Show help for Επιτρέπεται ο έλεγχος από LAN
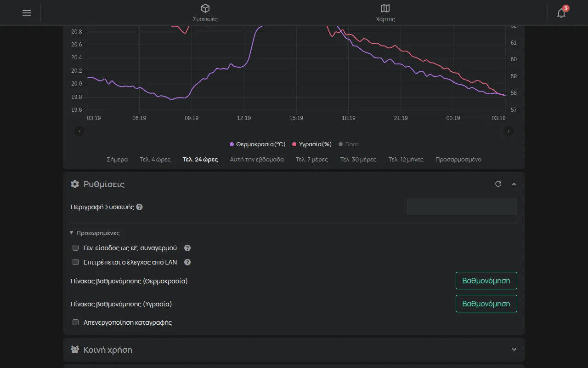The width and height of the screenshot is (588, 368). click(187, 262)
